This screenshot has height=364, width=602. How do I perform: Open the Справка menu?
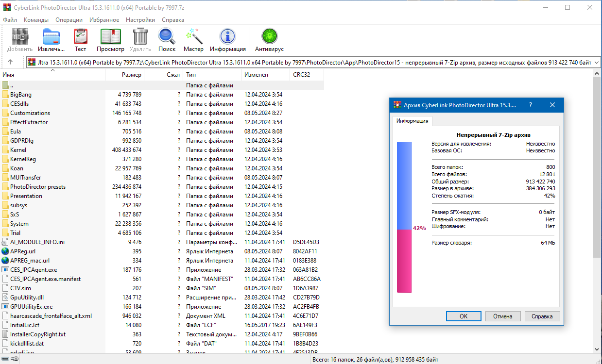(x=172, y=20)
